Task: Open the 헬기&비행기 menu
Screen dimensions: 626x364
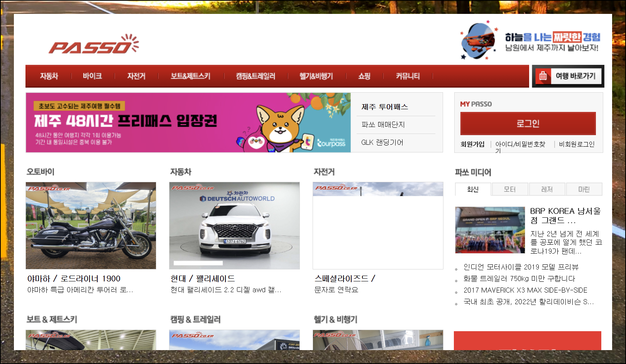Action: click(316, 76)
